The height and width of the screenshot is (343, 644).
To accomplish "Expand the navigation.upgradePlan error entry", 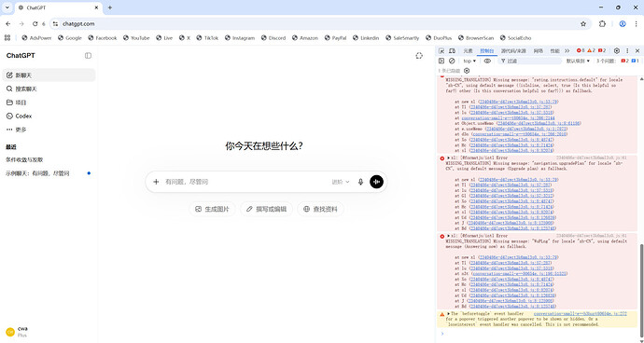I will [x=449, y=158].
